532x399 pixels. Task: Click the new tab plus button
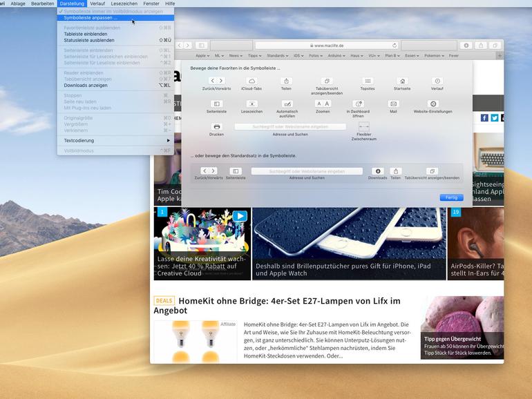pyautogui.click(x=500, y=56)
